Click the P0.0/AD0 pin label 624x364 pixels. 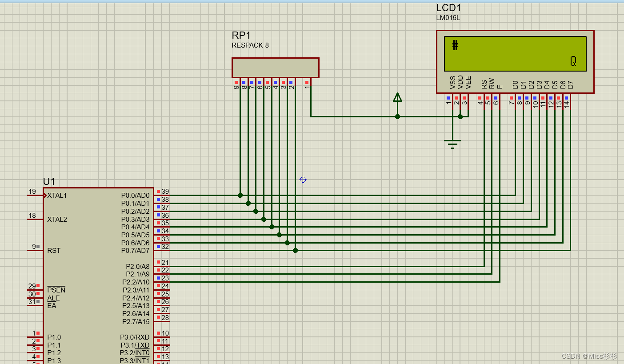[x=136, y=196]
